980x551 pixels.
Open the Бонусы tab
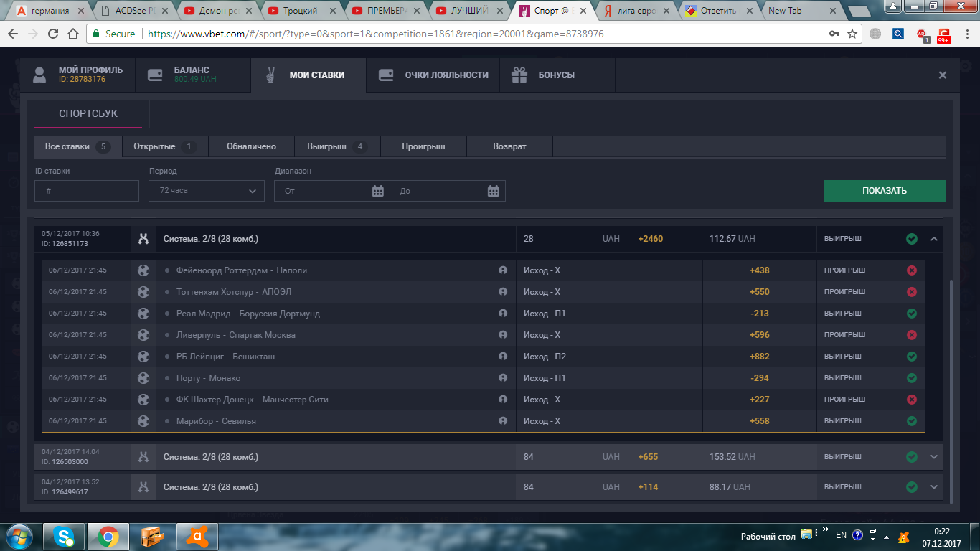tap(557, 75)
